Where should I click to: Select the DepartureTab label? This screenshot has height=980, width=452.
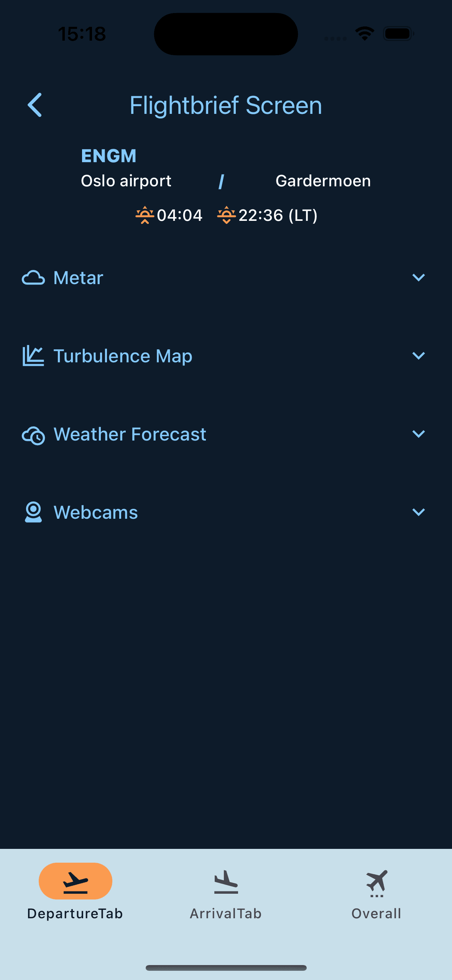coord(75,914)
